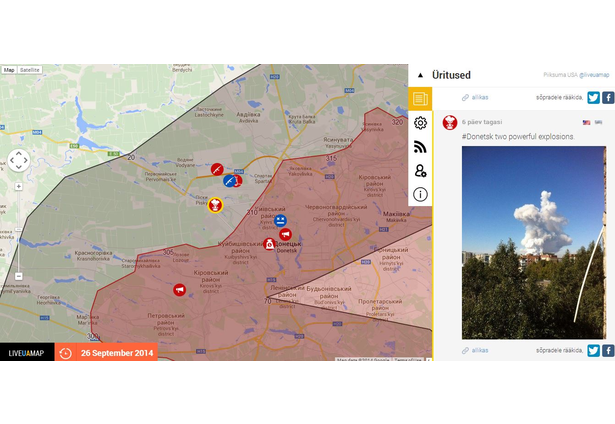Click the user account settings icon
Viewport: 615px width, 424px height.
tap(420, 171)
